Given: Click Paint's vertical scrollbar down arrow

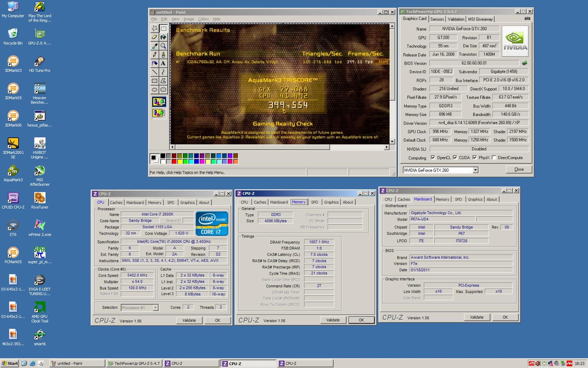Looking at the screenshot, I should click(392, 141).
